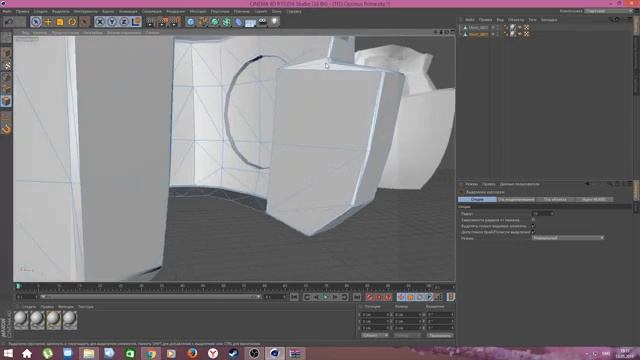Switch to the last attribute tab
Viewport: 640px width, 360px height.
(x=593, y=200)
